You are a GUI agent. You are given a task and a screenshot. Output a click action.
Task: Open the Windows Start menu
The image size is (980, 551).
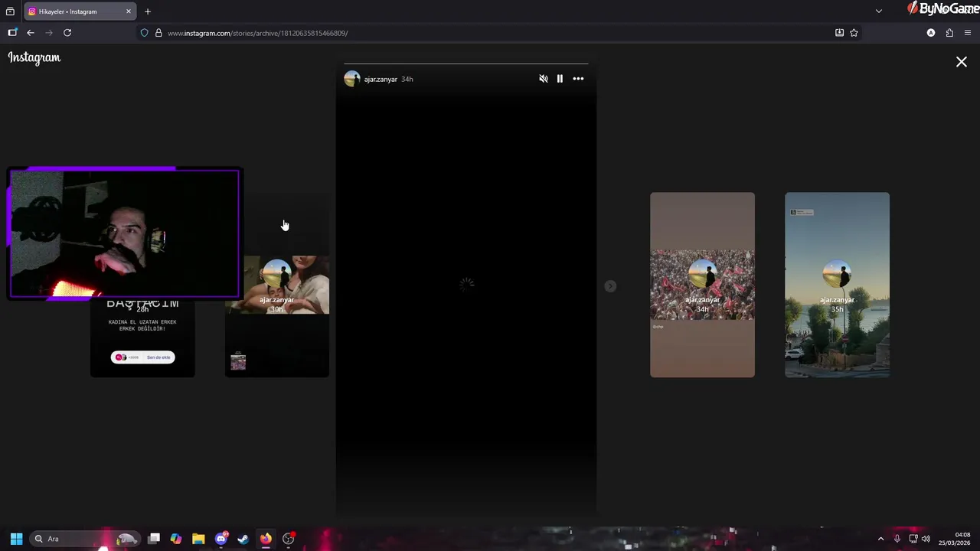click(16, 539)
